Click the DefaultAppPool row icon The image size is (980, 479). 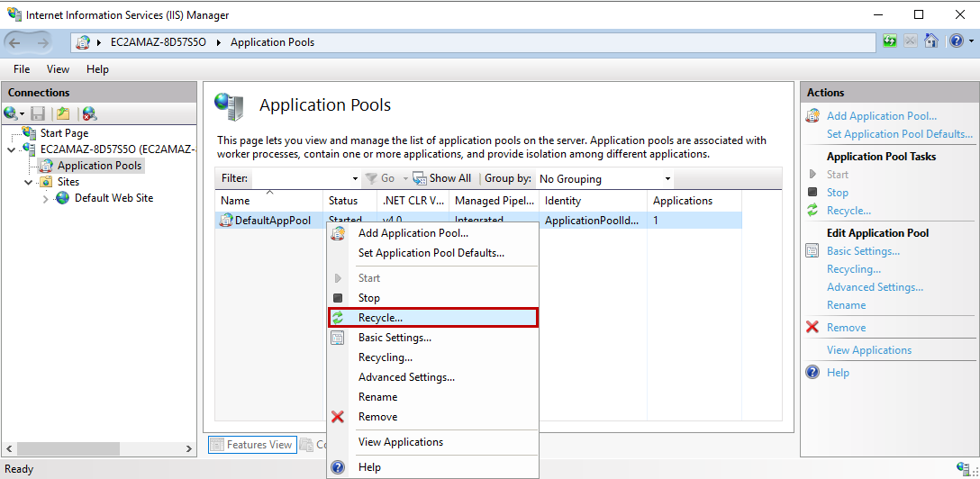coord(225,220)
